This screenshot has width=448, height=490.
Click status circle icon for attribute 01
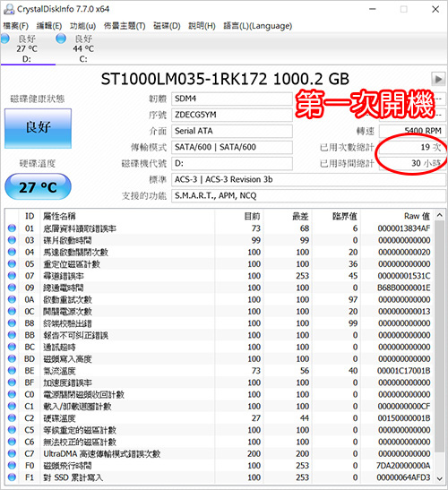12,228
